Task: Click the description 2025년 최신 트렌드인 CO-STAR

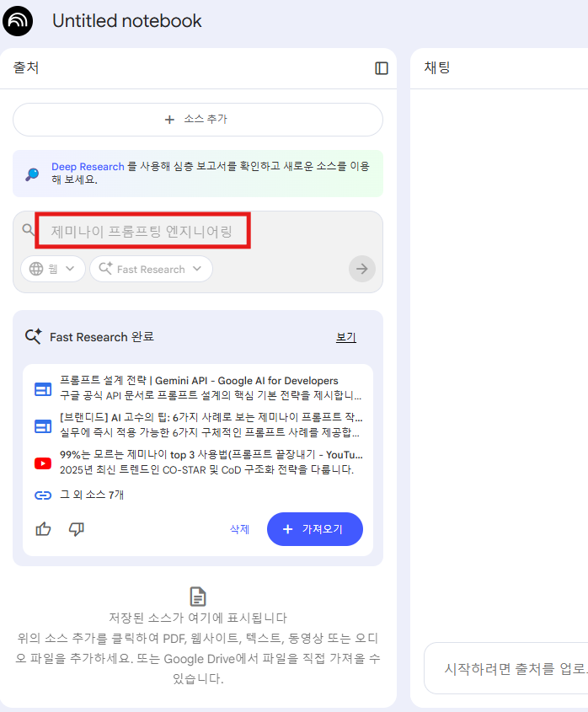Action: 206,469
